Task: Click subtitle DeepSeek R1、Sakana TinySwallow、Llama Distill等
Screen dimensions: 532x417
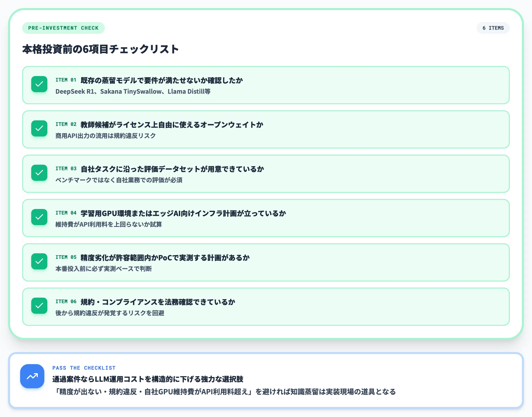Action: coord(133,91)
